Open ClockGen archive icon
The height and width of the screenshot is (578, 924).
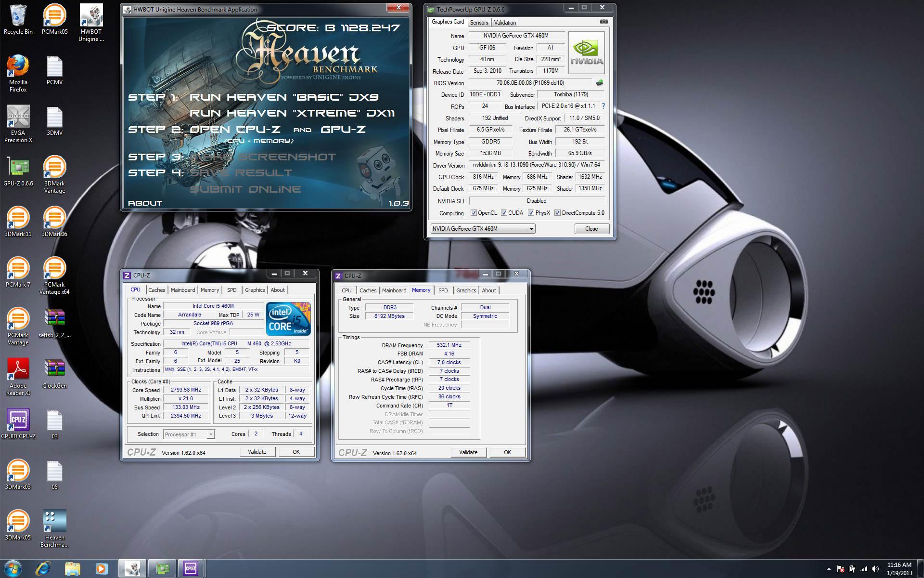(x=54, y=373)
